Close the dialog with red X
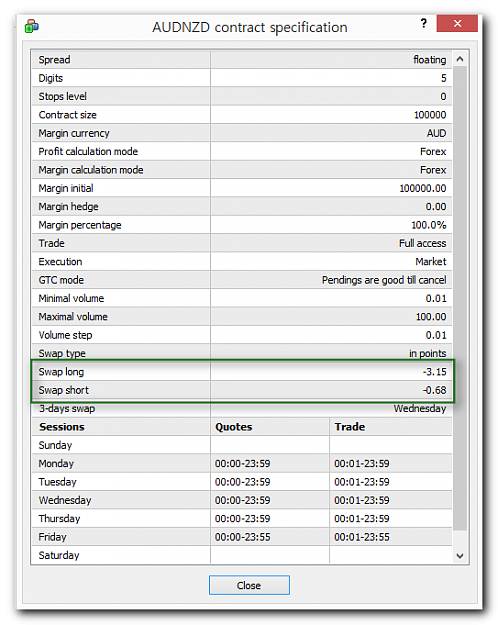Viewport: 498px width, 625px height. (x=457, y=24)
